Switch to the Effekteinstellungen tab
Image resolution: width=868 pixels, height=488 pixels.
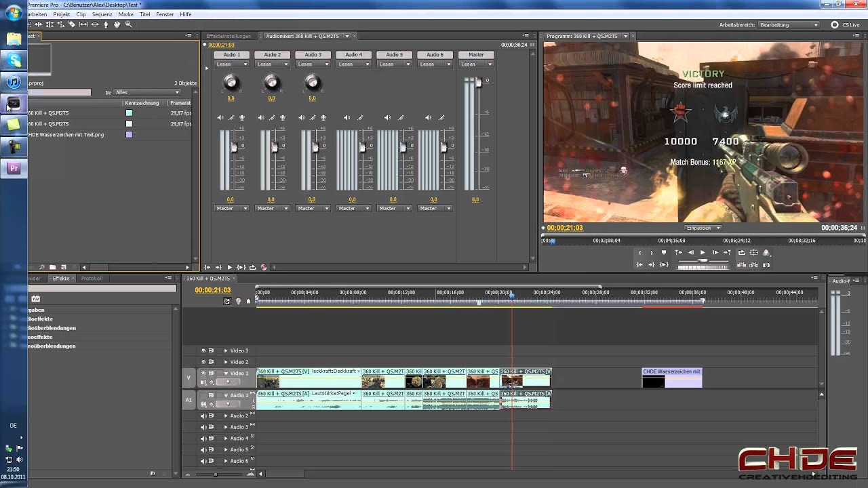230,36
